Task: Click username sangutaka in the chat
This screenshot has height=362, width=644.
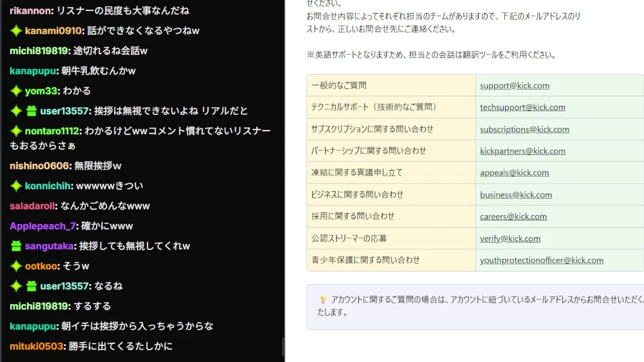Action: click(49, 246)
